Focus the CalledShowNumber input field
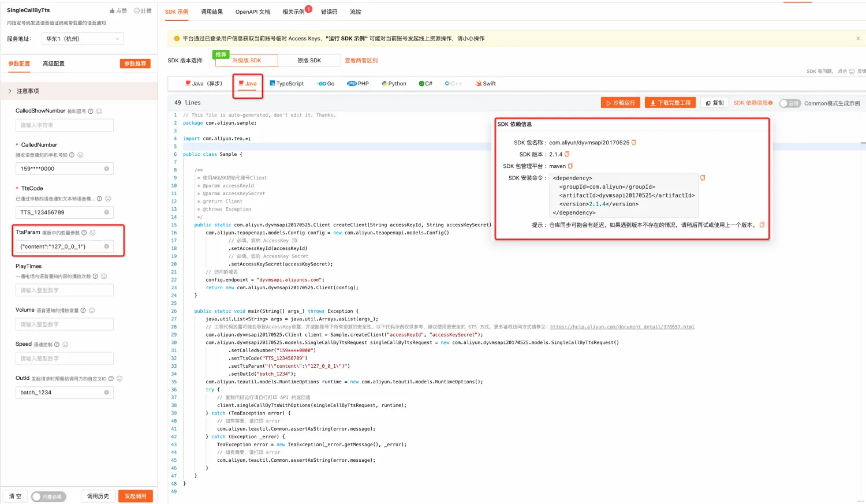This screenshot has width=866, height=504. point(65,125)
